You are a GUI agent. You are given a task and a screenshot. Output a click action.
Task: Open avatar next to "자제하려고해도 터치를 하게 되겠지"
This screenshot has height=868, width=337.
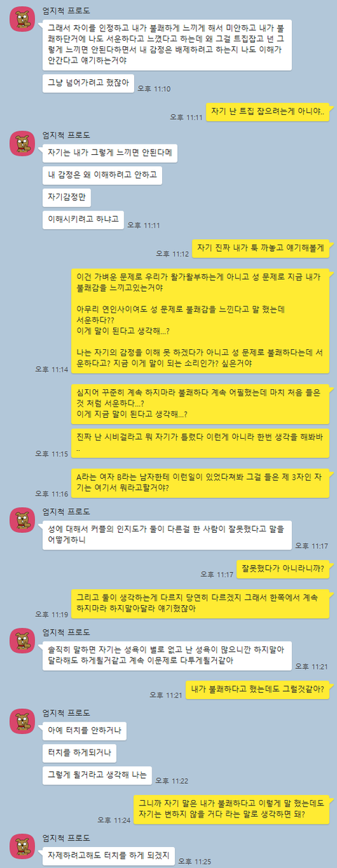[22, 846]
